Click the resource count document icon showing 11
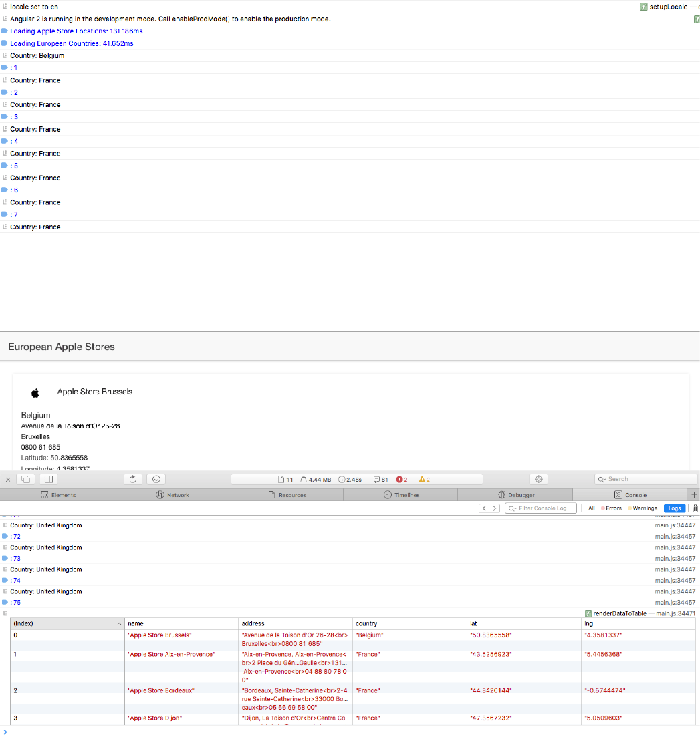 (x=285, y=480)
